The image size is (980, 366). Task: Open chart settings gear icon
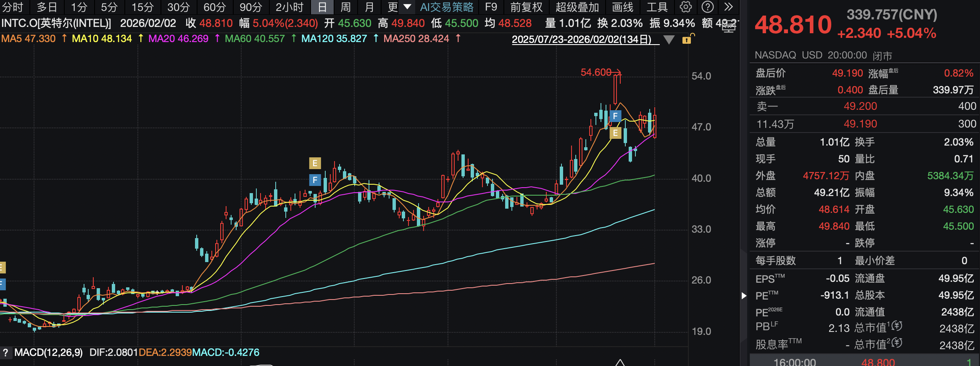pos(685,7)
